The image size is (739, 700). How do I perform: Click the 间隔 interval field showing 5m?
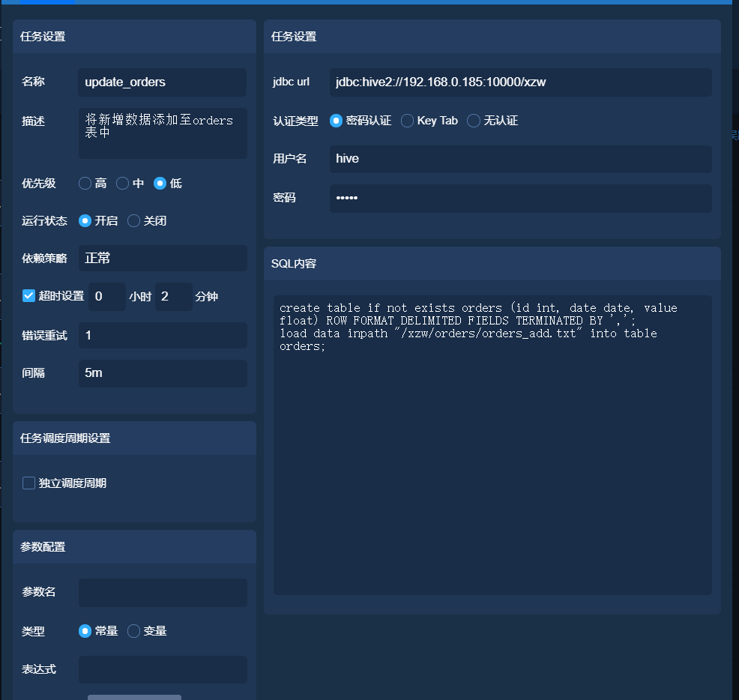tap(163, 373)
